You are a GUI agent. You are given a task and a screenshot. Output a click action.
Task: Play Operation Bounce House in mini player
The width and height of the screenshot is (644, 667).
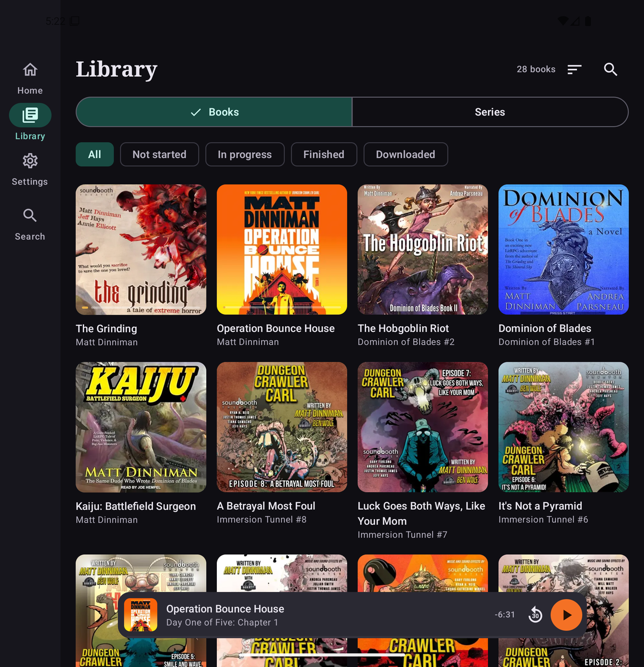tap(566, 615)
